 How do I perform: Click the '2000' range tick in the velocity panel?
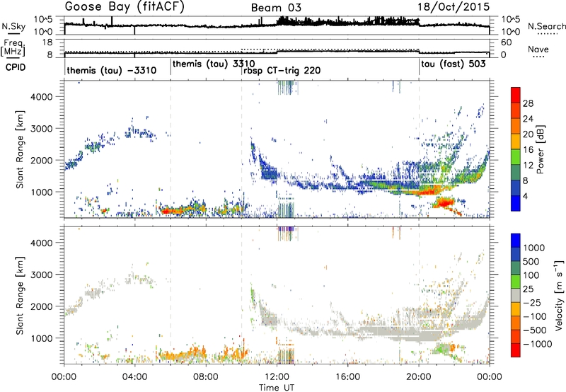click(x=41, y=306)
